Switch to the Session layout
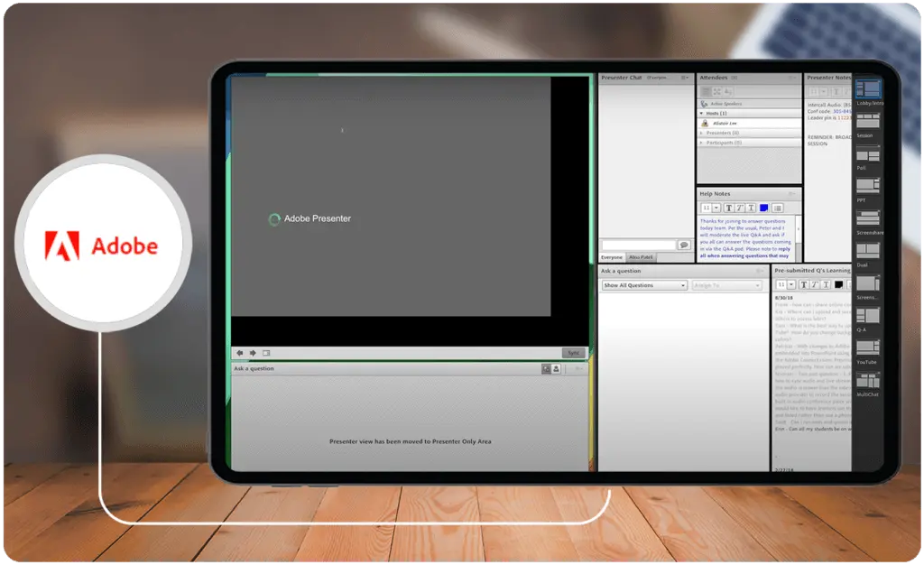Screen dimensions: 924x565 [868, 121]
